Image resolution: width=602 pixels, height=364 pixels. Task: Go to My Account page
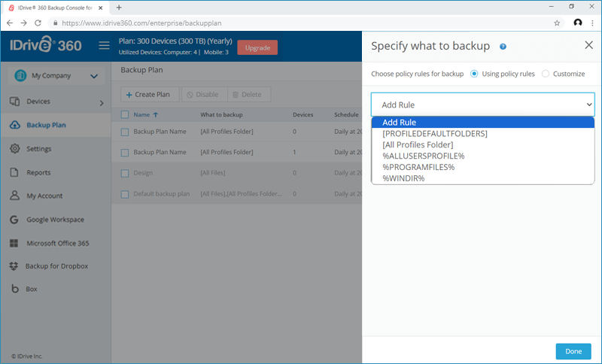point(44,196)
